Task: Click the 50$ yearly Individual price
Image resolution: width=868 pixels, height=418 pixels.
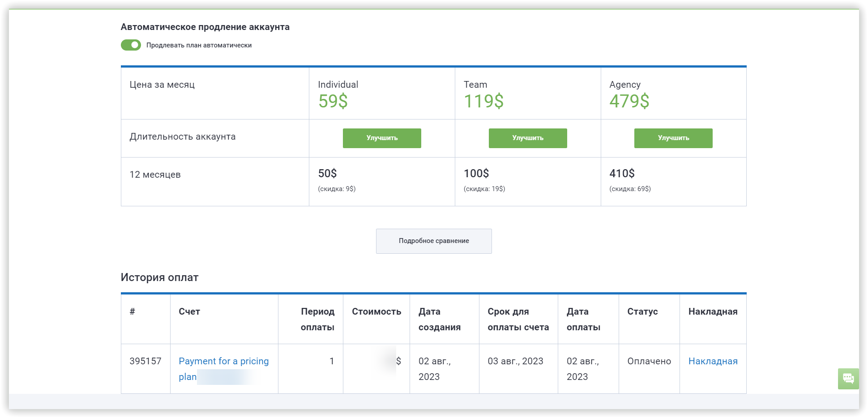Action: coord(327,173)
